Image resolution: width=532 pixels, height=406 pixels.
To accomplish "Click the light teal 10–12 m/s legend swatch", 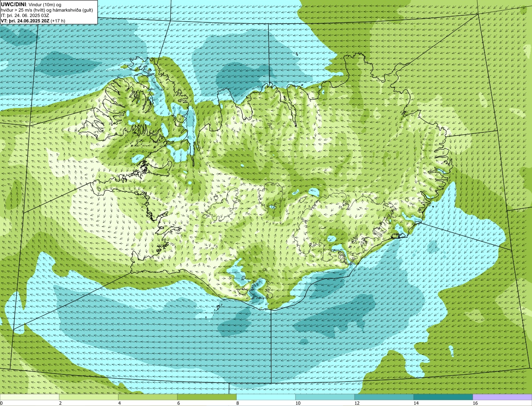I will pyautogui.click(x=325, y=397).
